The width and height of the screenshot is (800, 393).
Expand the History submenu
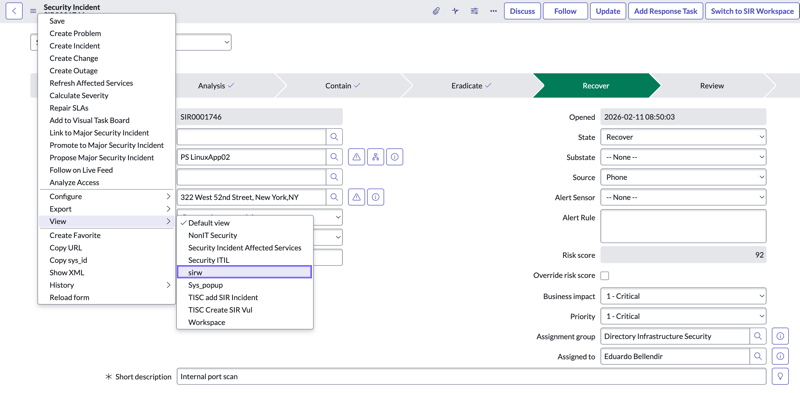(107, 285)
